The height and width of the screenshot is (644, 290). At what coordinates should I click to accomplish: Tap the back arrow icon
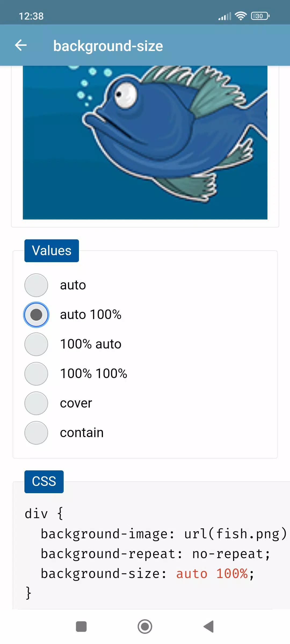[21, 45]
